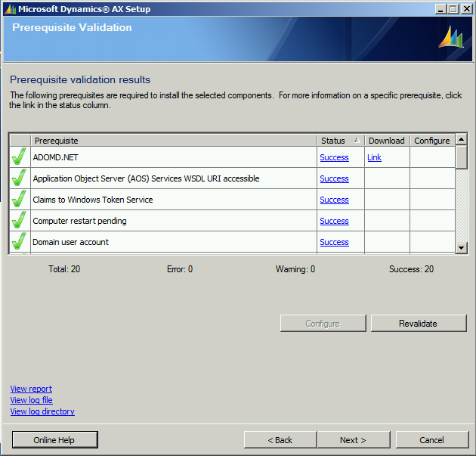The image size is (476, 456).
Task: Click the Dynamics logo in the blue banner
Action: click(451, 37)
